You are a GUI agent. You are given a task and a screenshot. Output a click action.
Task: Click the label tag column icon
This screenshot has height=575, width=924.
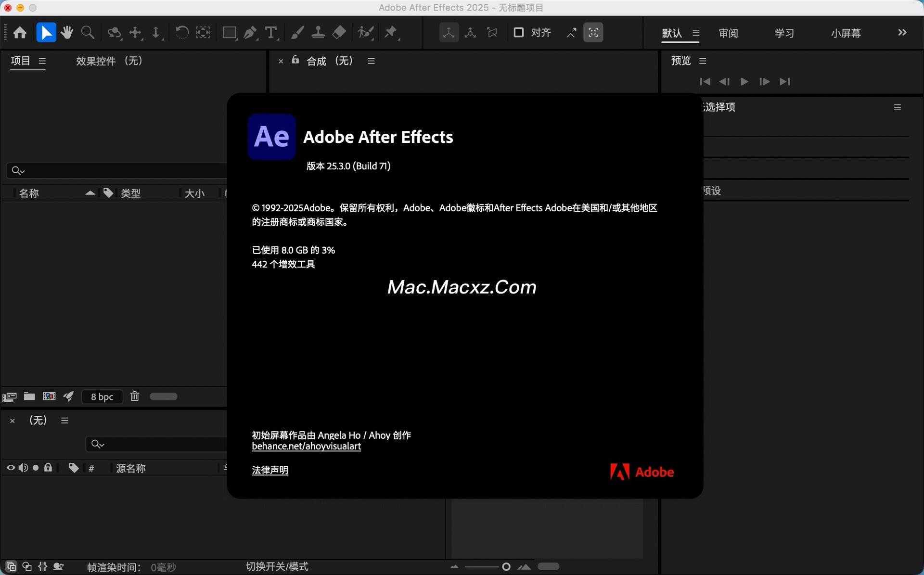pos(108,193)
